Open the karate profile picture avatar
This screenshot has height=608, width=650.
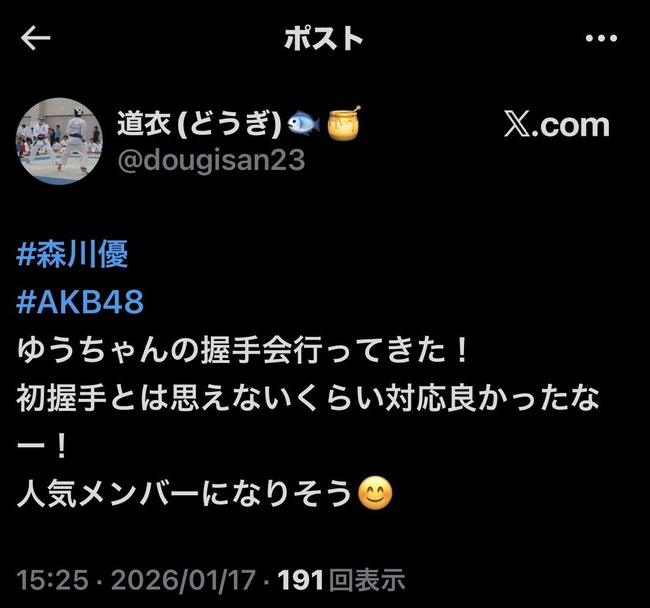click(x=59, y=141)
